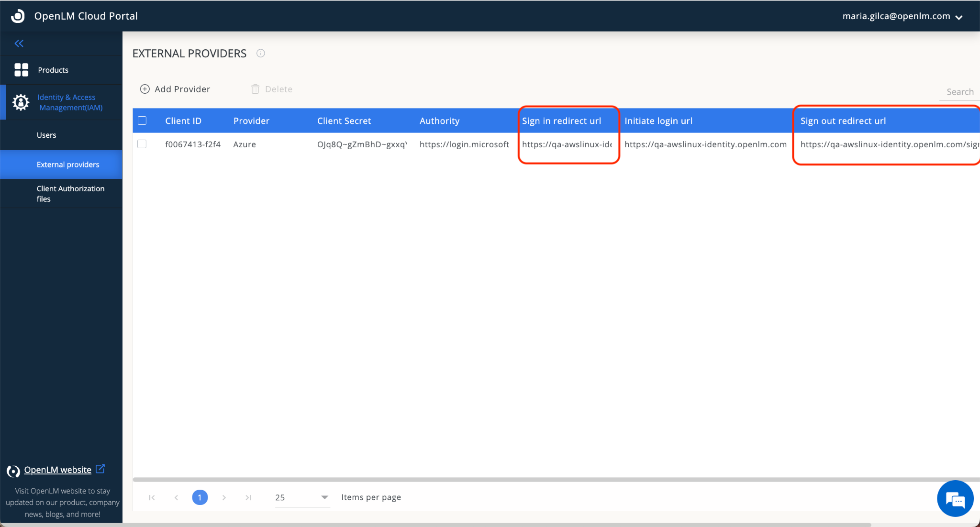Select External providers in sidebar
980x527 pixels.
(x=68, y=165)
